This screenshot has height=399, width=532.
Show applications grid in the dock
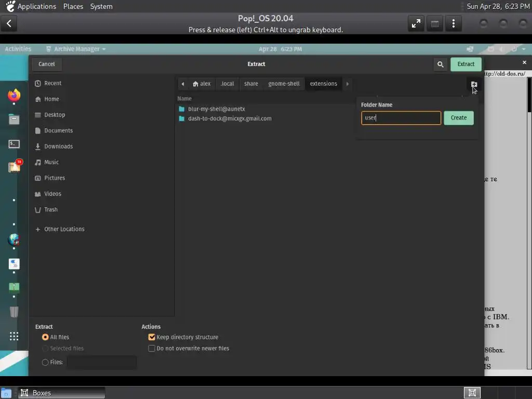14,336
